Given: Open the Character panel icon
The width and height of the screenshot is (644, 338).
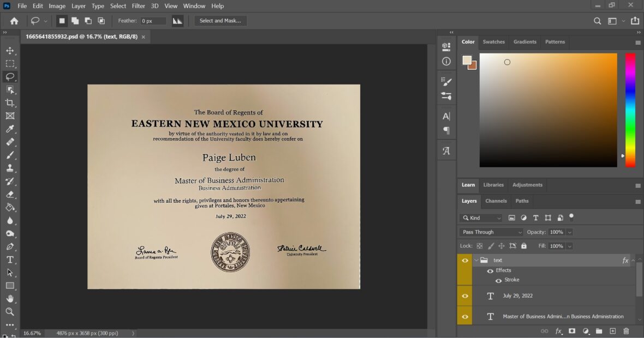Looking at the screenshot, I should click(x=446, y=117).
